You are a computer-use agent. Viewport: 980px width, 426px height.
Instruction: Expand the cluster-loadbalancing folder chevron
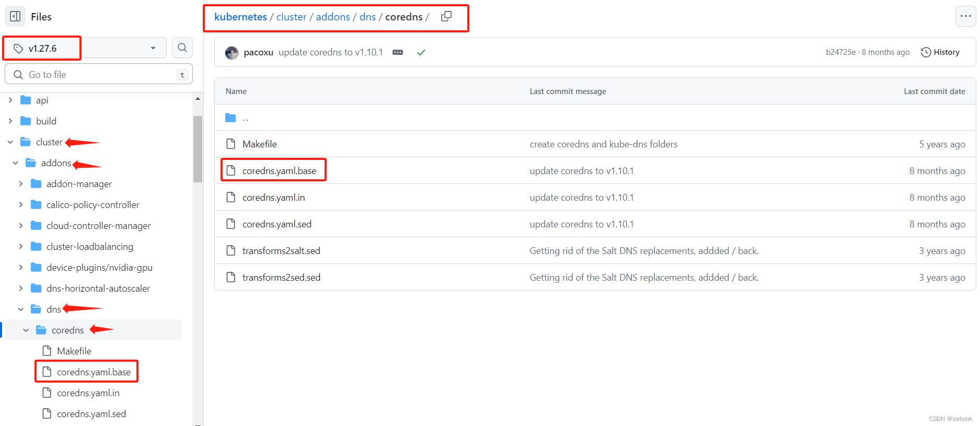click(20, 246)
